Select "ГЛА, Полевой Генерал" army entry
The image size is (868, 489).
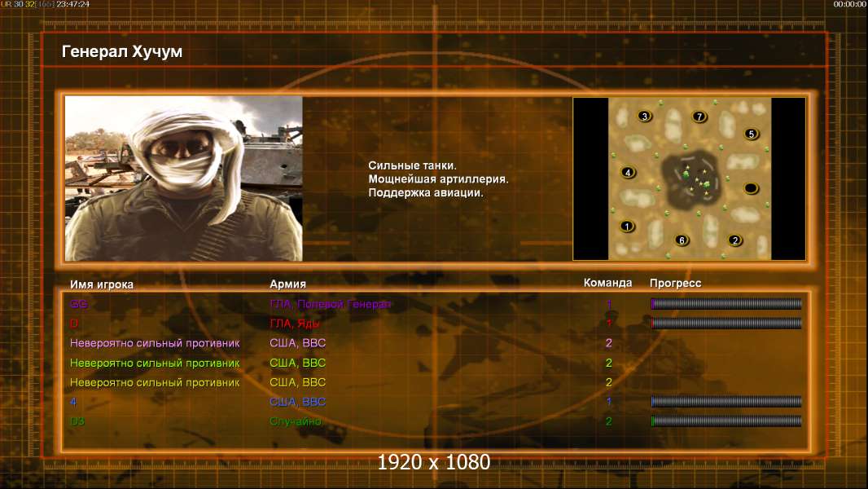tap(331, 304)
